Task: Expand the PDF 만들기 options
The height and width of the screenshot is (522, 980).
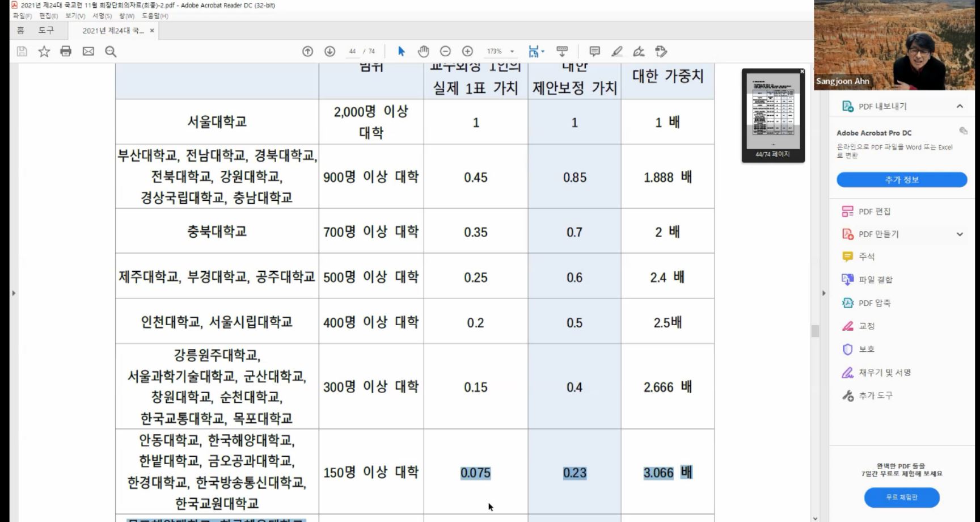Action: 960,234
